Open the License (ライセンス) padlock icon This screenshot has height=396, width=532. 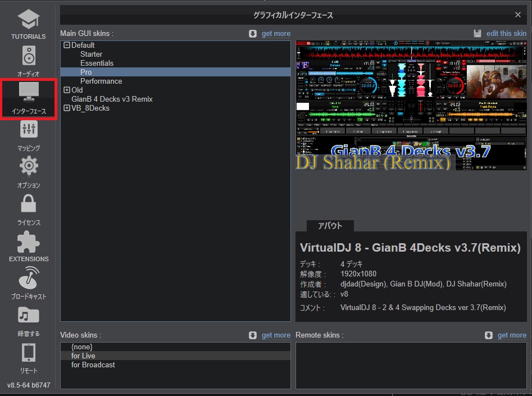29,203
